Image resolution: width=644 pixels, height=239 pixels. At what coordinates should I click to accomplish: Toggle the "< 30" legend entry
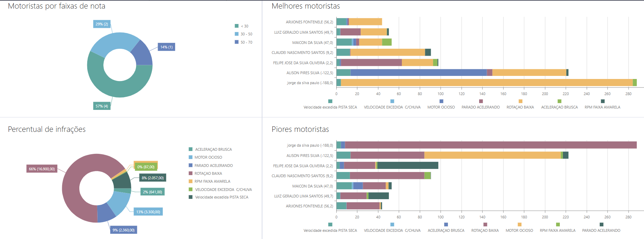tap(244, 26)
